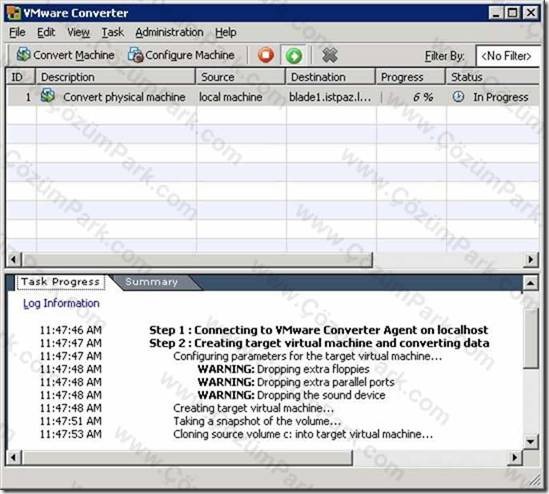This screenshot has height=494, width=549.
Task: Click the task icon beside Convert physical machine
Action: click(x=48, y=96)
